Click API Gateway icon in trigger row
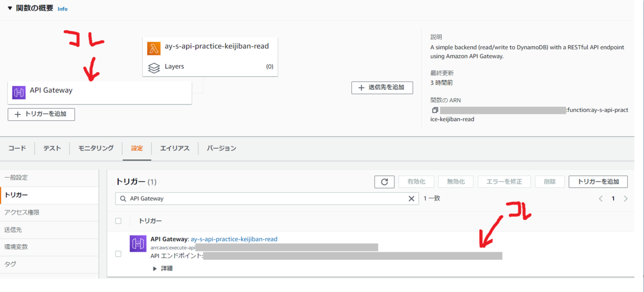The image size is (644, 292). click(x=138, y=244)
